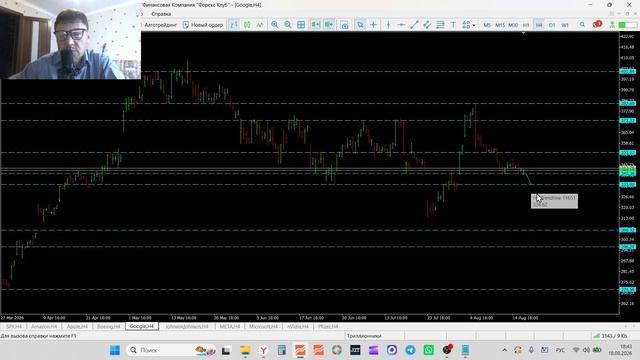This screenshot has width=640, height=360.
Task: Switch to the Boeing,H4 chart tab
Action: coord(109,327)
